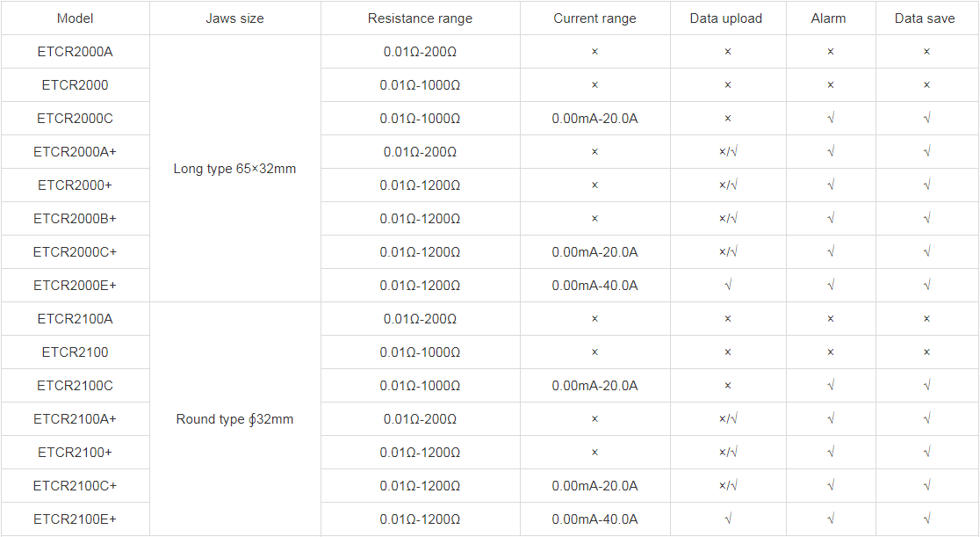Image resolution: width=980 pixels, height=537 pixels.
Task: Click the Data upload column header
Action: (726, 18)
